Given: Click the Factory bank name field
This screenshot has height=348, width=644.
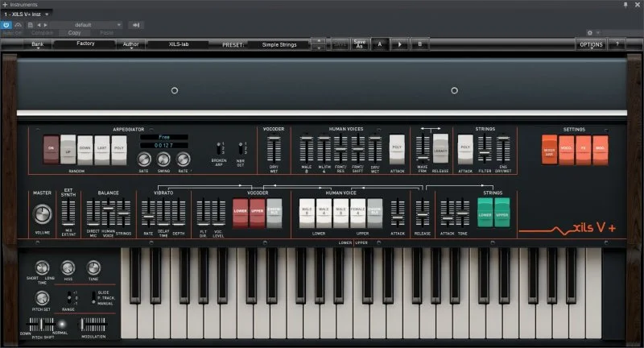Looking at the screenshot, I should click(85, 43).
